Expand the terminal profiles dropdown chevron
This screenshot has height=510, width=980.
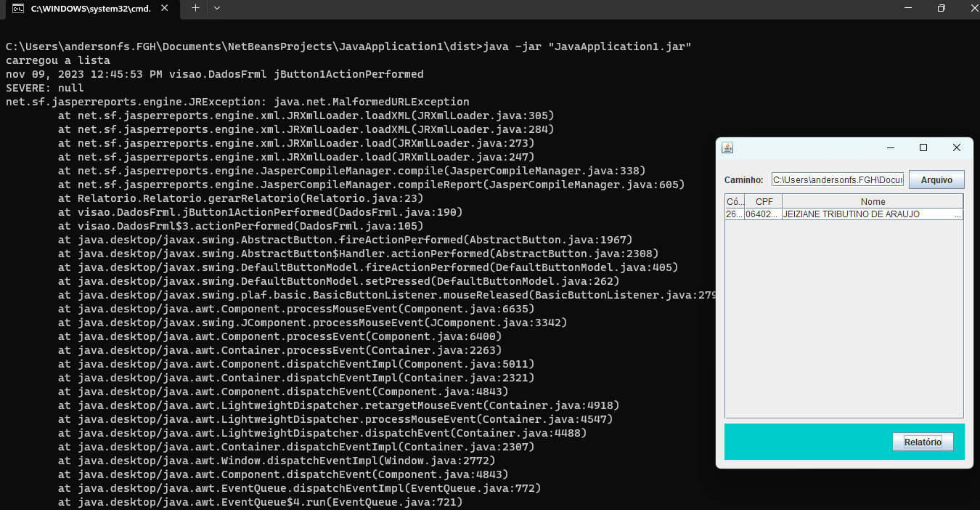pos(217,8)
